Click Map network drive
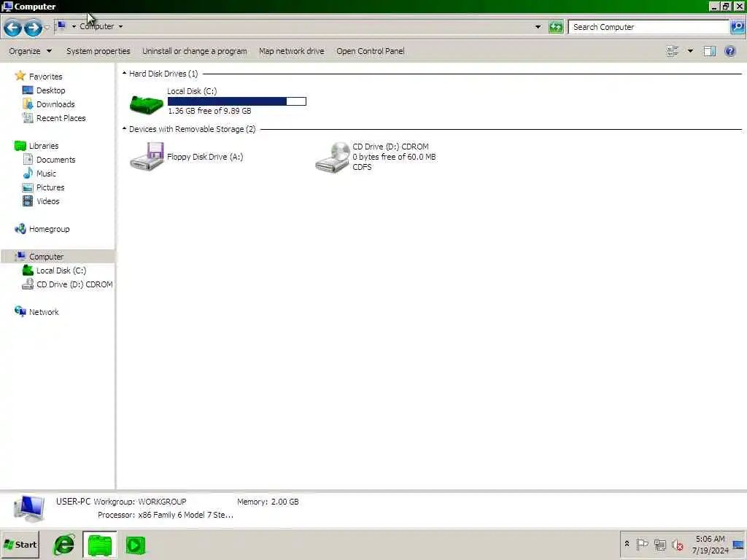This screenshot has height=560, width=747. click(x=292, y=51)
